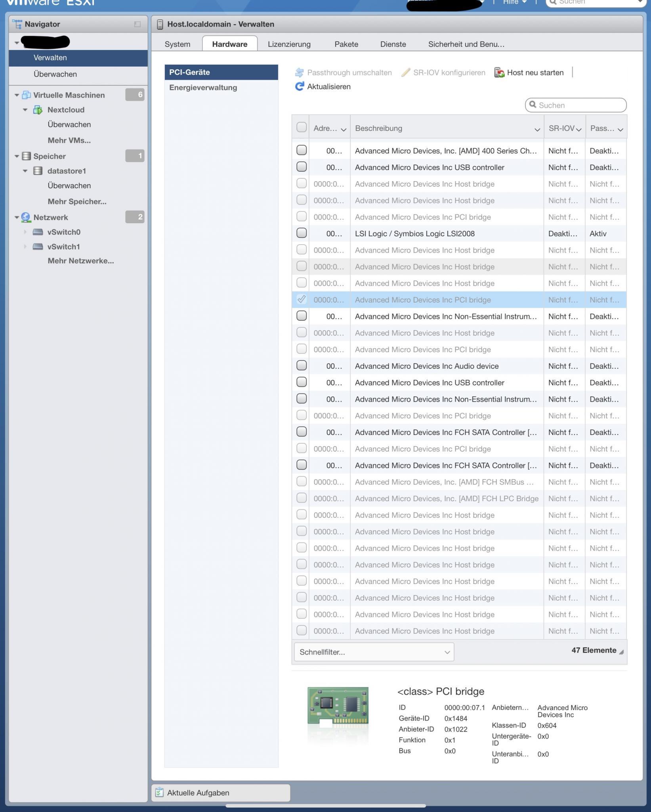Click the vSwitch1 switch icon
The height and width of the screenshot is (812, 651).
[38, 247]
